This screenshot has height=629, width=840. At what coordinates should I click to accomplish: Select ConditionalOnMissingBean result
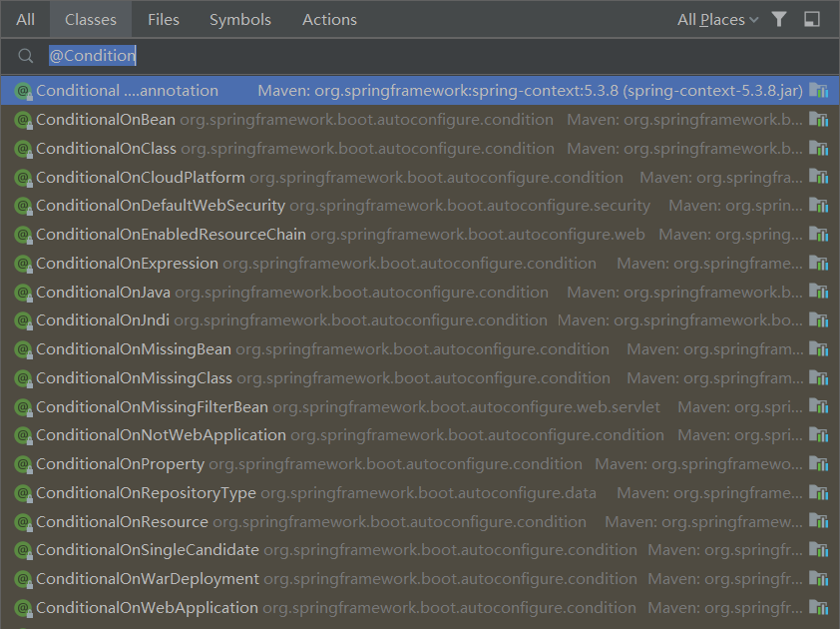pos(420,349)
